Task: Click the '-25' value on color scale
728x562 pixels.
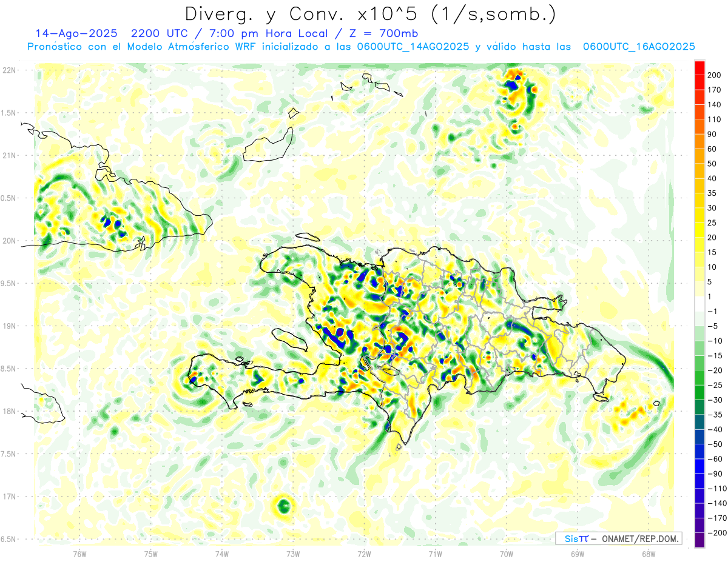Action: click(714, 385)
